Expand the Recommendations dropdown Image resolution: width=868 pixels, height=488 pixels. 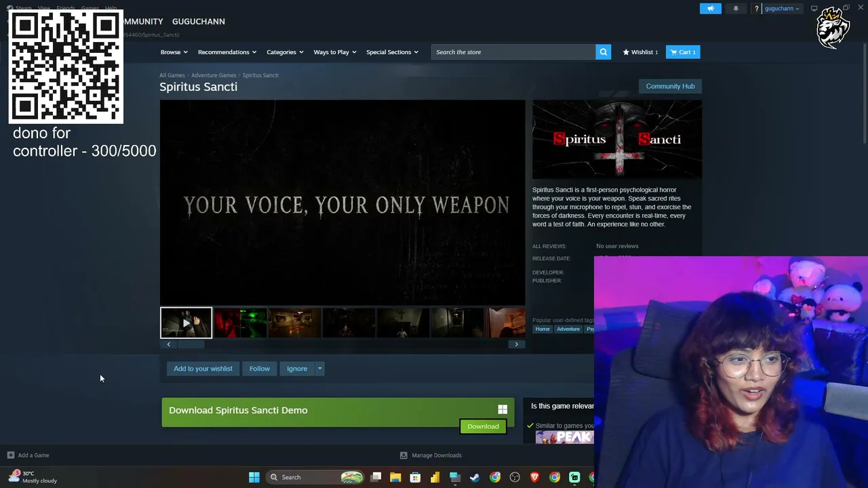(227, 52)
